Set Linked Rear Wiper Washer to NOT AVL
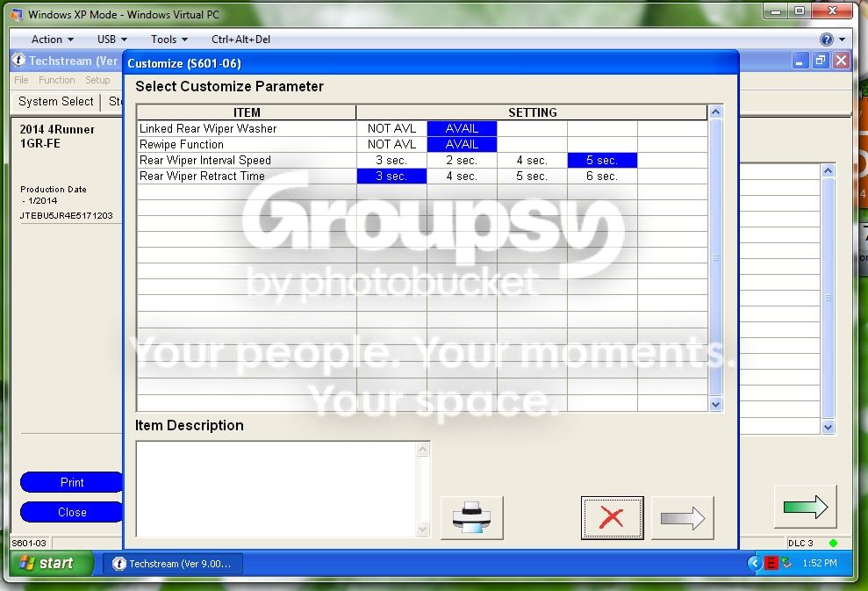The height and width of the screenshot is (591, 868). click(x=391, y=128)
